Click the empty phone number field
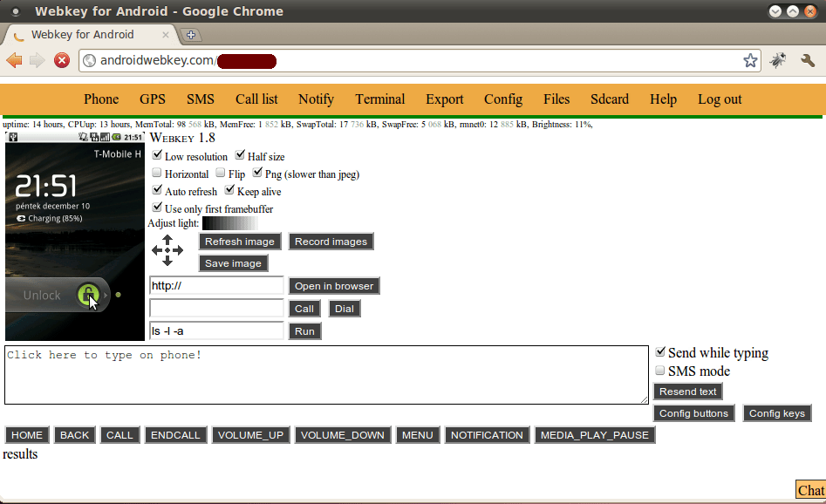The height and width of the screenshot is (504, 826). 216,308
